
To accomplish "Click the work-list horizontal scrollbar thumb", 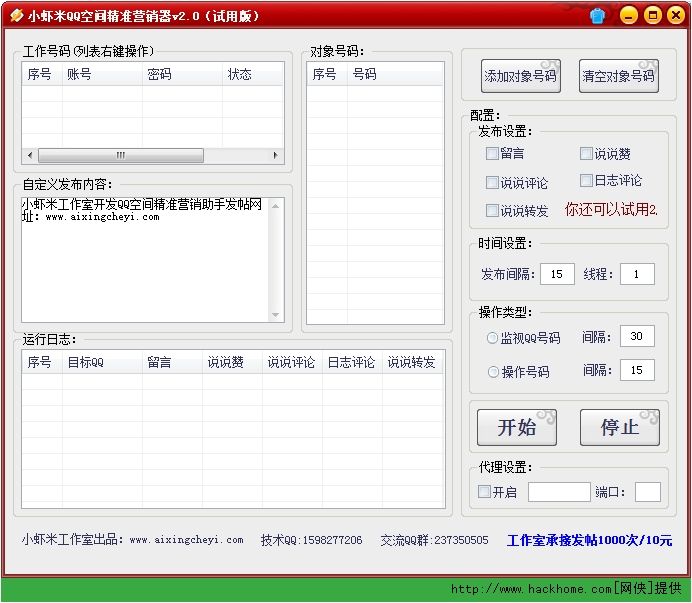I will point(121,155).
